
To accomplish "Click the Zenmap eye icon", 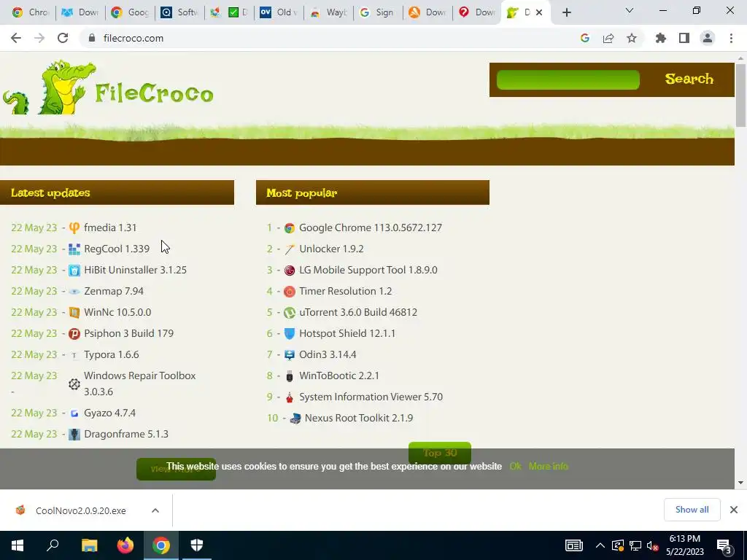I will click(x=74, y=292).
